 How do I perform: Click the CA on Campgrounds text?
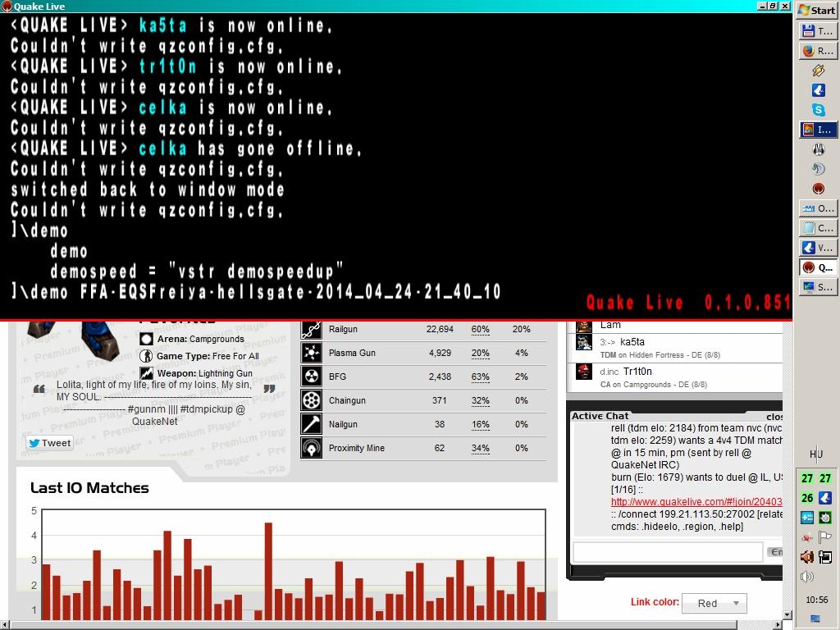[653, 385]
